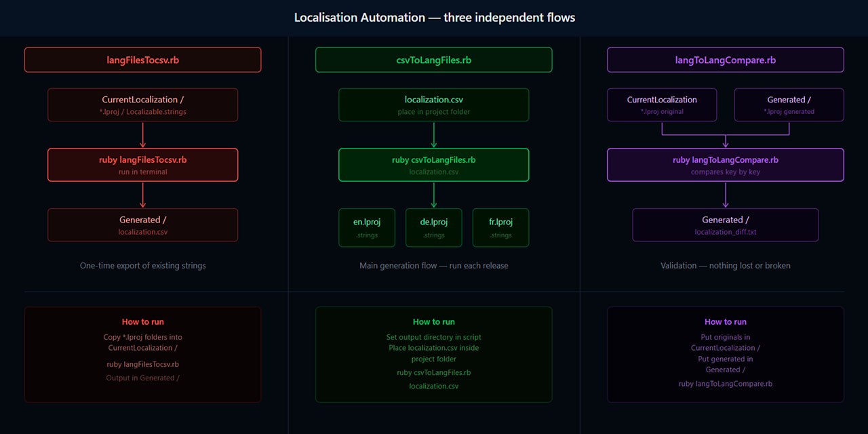The height and width of the screenshot is (434, 868).
Task: Select the CurrentLocalization / Localizable.strings box
Action: [142, 105]
